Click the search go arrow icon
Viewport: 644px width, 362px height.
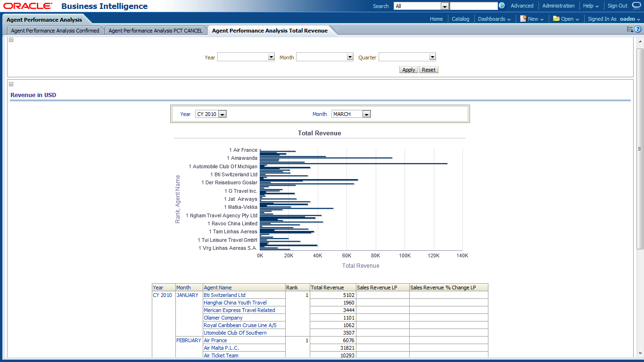[502, 6]
